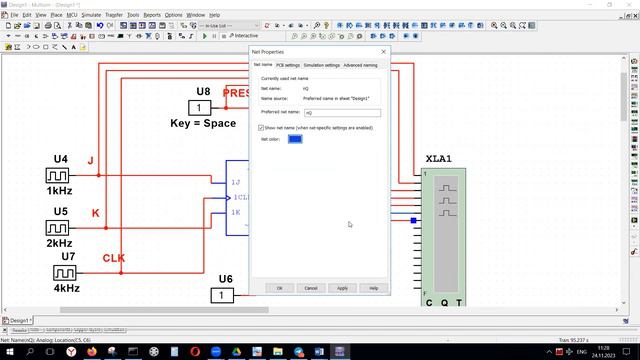Open the In-Use List dropdown
Image resolution: width=640 pixels, height=360 pixels.
pos(229,26)
